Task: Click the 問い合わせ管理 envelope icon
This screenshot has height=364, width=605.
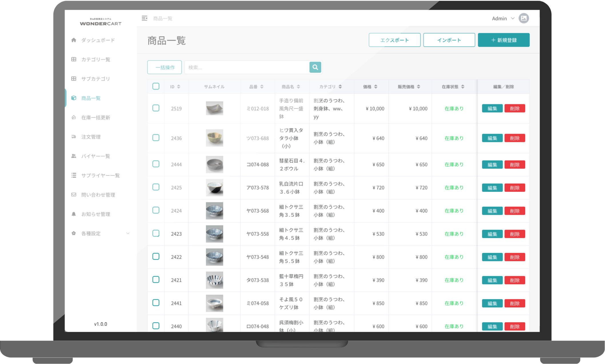Action: click(x=74, y=195)
